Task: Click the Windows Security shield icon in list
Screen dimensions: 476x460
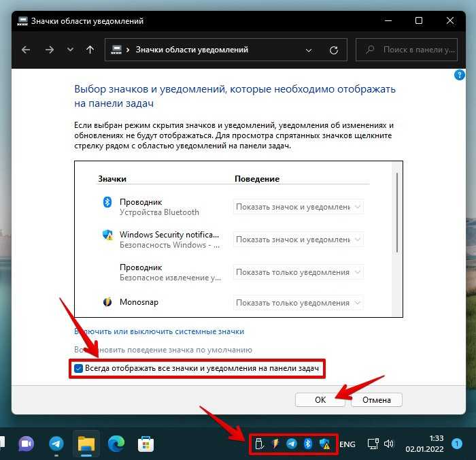Action: (107, 235)
